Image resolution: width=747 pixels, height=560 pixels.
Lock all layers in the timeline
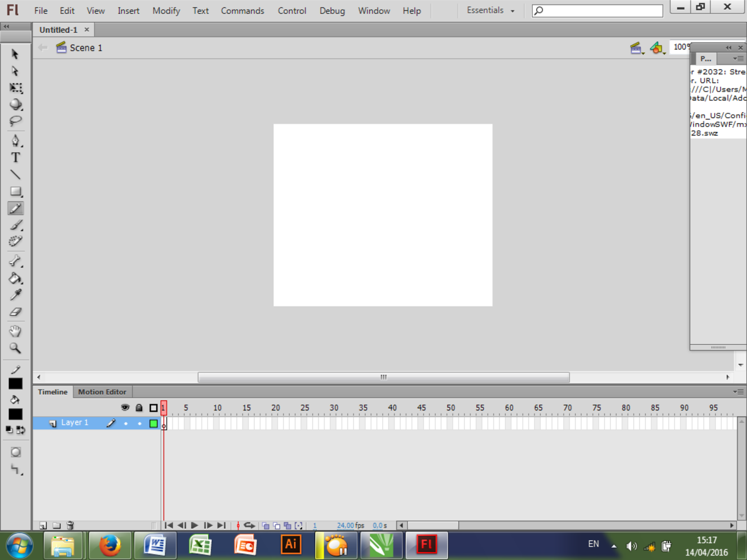139,407
